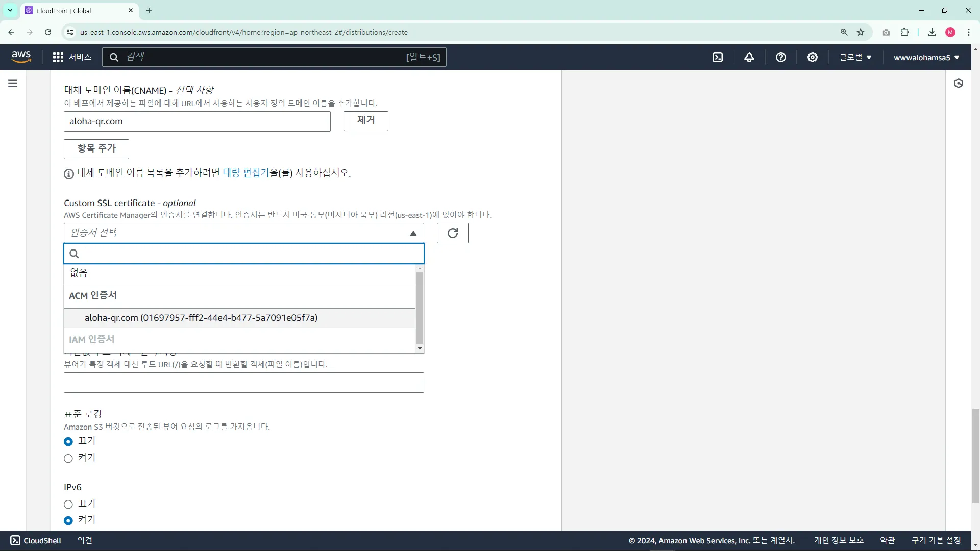Open the settings gear in AWS header
The height and width of the screenshot is (551, 980).
[813, 57]
